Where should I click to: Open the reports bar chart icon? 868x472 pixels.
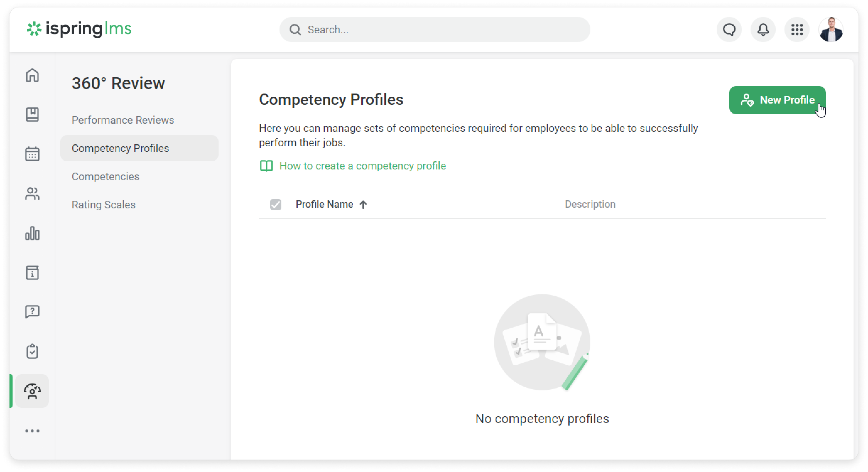pyautogui.click(x=32, y=233)
